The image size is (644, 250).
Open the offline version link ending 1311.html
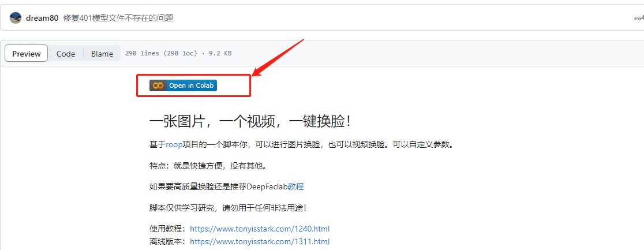point(260,241)
